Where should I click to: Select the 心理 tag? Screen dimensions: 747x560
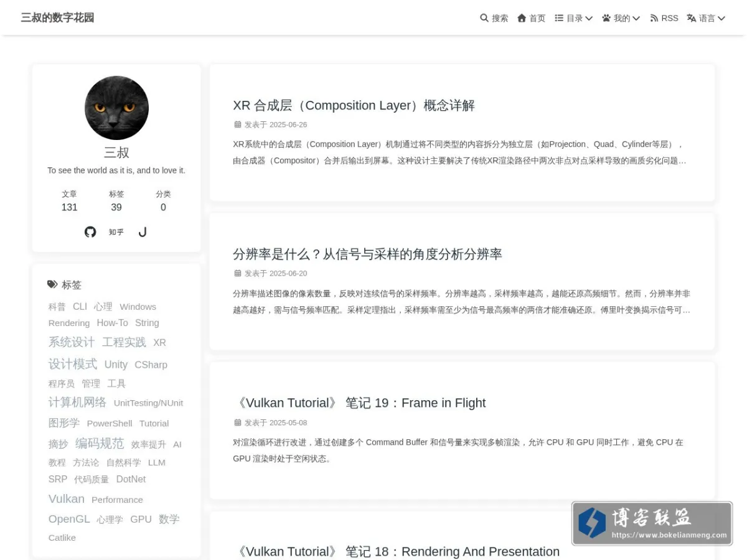pyautogui.click(x=103, y=306)
